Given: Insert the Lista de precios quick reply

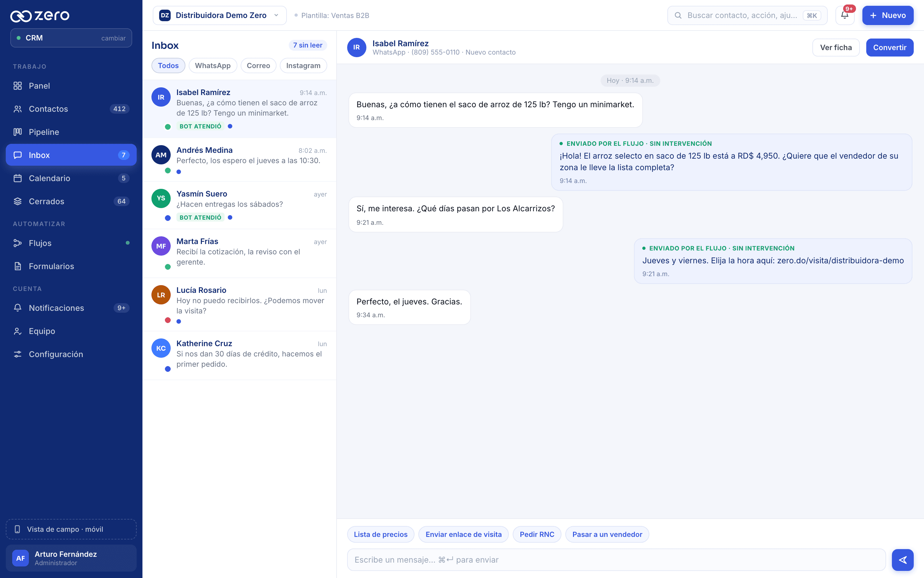Looking at the screenshot, I should 381,534.
